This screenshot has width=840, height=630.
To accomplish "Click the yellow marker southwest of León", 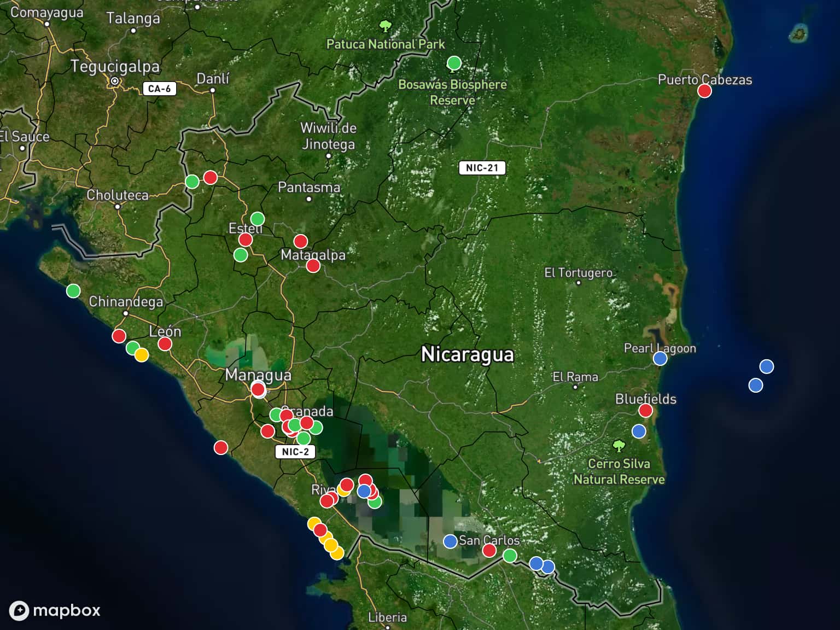I will tap(142, 355).
